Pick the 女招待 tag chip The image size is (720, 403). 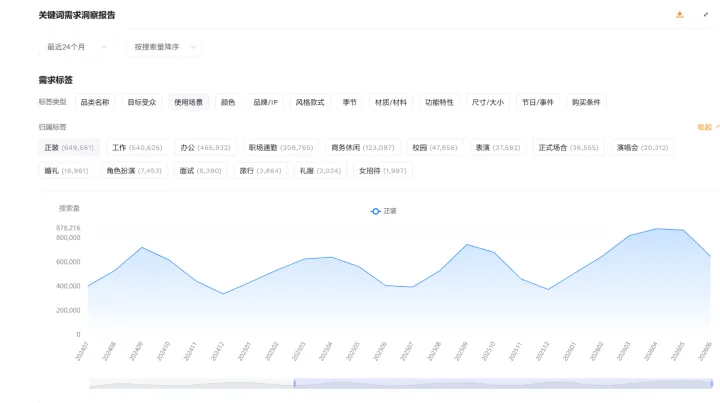[383, 170]
